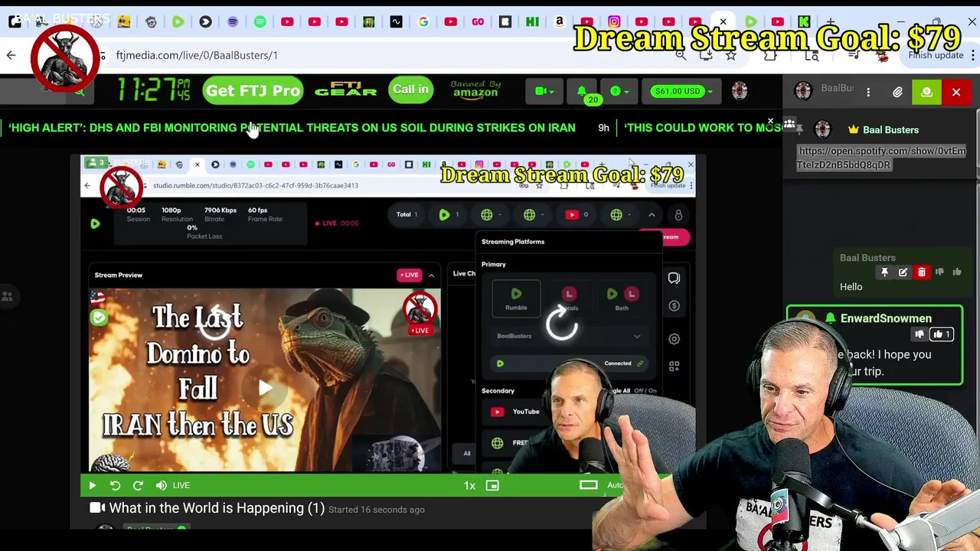The width and height of the screenshot is (980, 551).
Task: Open the settings gear in studio sidebar
Action: pos(674,338)
